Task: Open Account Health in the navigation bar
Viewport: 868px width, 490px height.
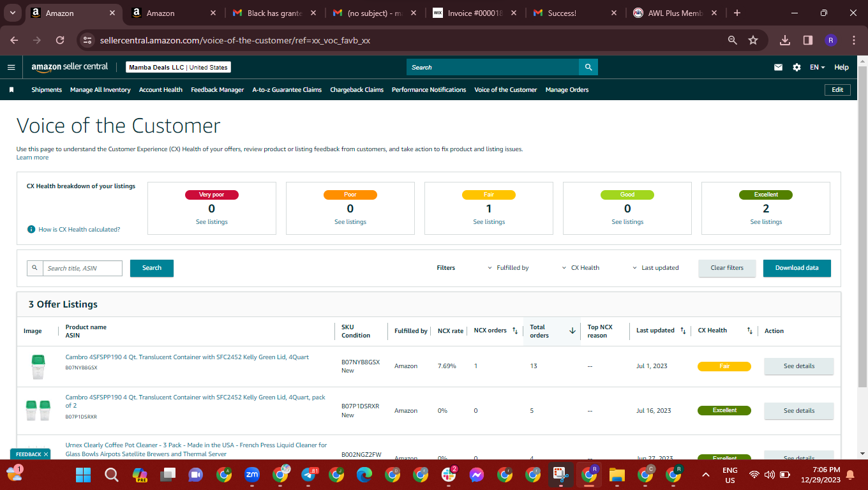Action: point(161,90)
